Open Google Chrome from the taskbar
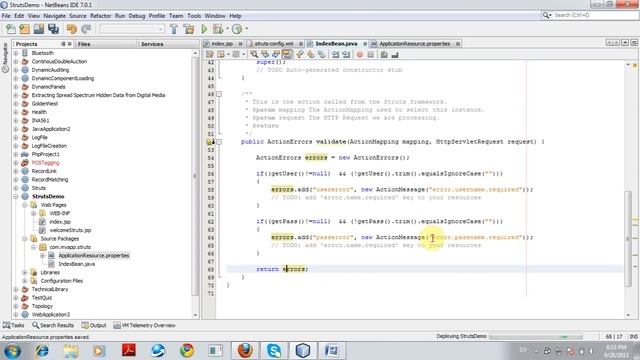The width and height of the screenshot is (640, 360). (187, 351)
